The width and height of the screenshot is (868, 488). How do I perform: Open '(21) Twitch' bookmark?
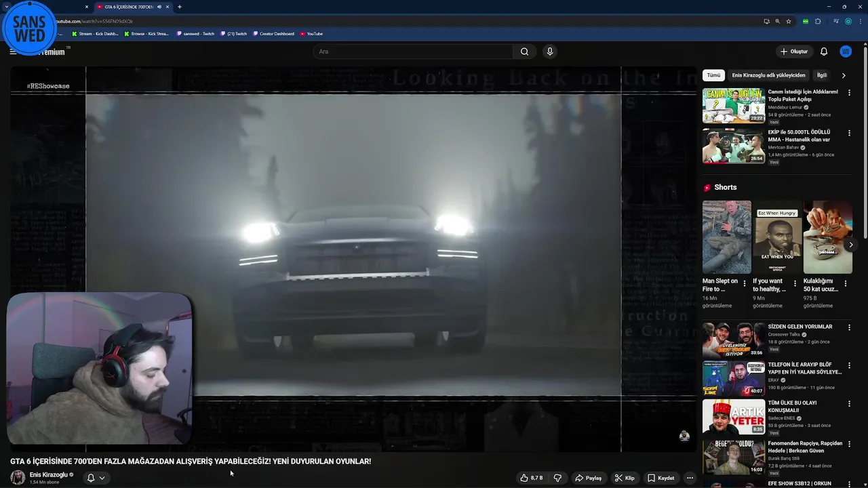tap(234, 33)
